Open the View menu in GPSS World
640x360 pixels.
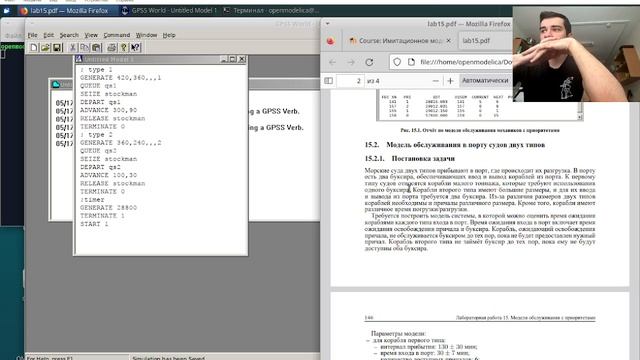[91, 35]
